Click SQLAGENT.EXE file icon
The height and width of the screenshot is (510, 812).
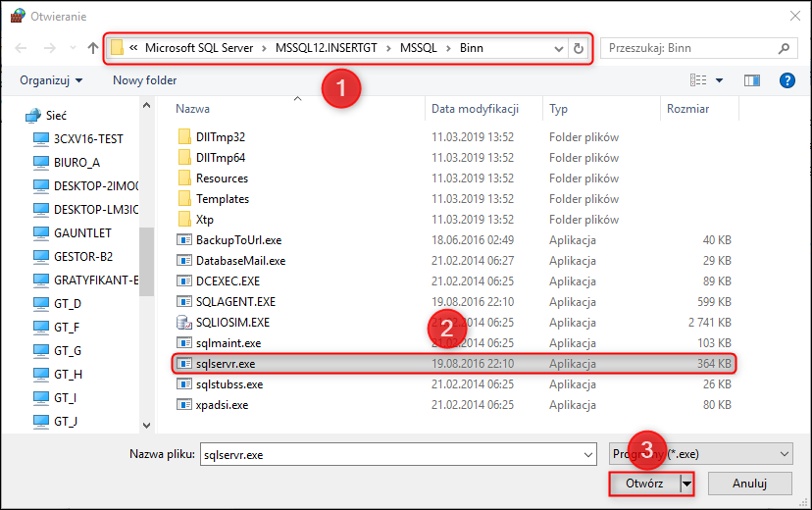(x=184, y=301)
